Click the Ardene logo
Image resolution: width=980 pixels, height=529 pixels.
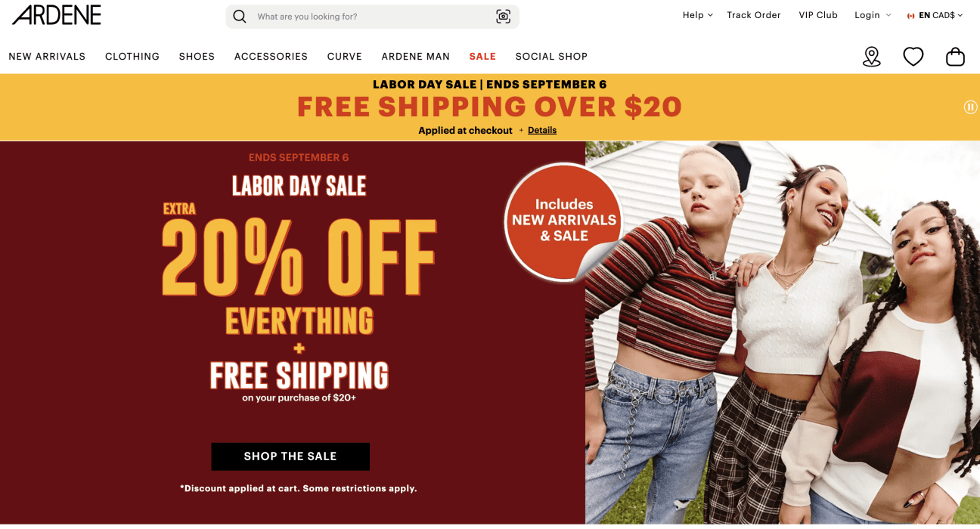pos(57,15)
